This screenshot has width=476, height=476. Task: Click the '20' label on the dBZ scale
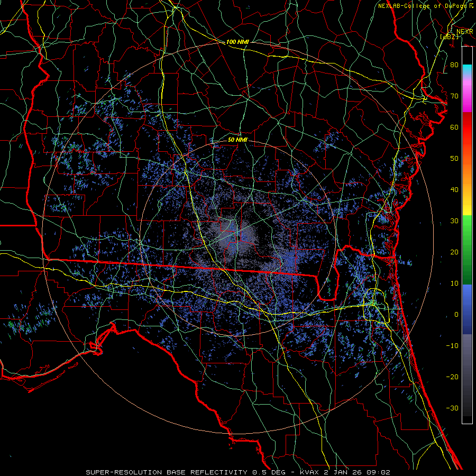coord(454,252)
